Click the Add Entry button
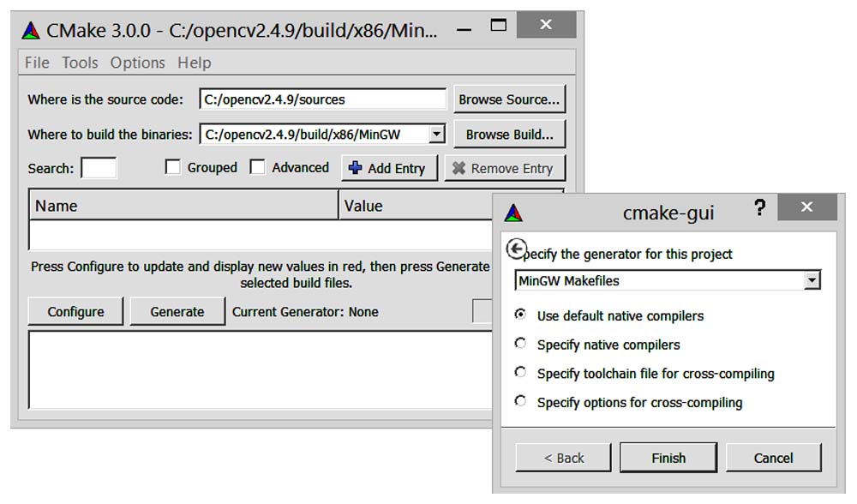This screenshot has width=857, height=504. click(389, 168)
